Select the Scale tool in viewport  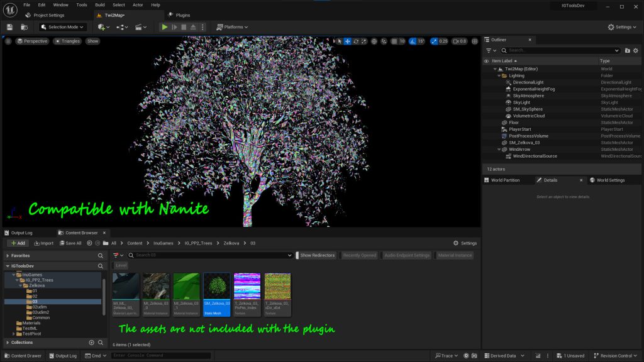coord(364,41)
